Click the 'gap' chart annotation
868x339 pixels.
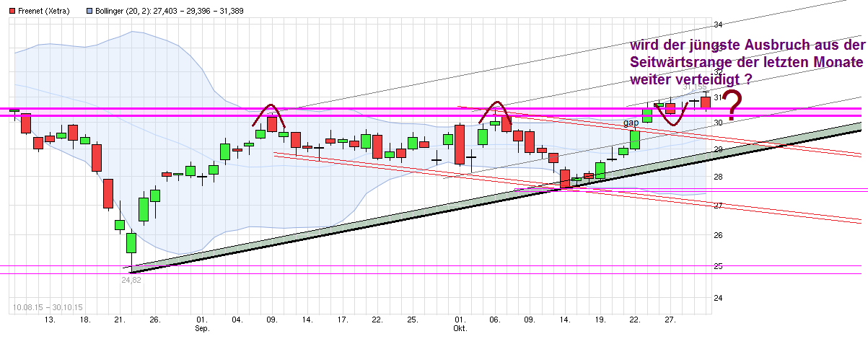tap(631, 123)
